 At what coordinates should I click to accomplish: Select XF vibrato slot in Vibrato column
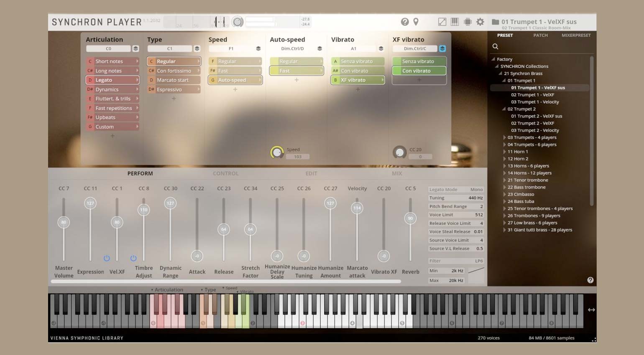point(358,80)
